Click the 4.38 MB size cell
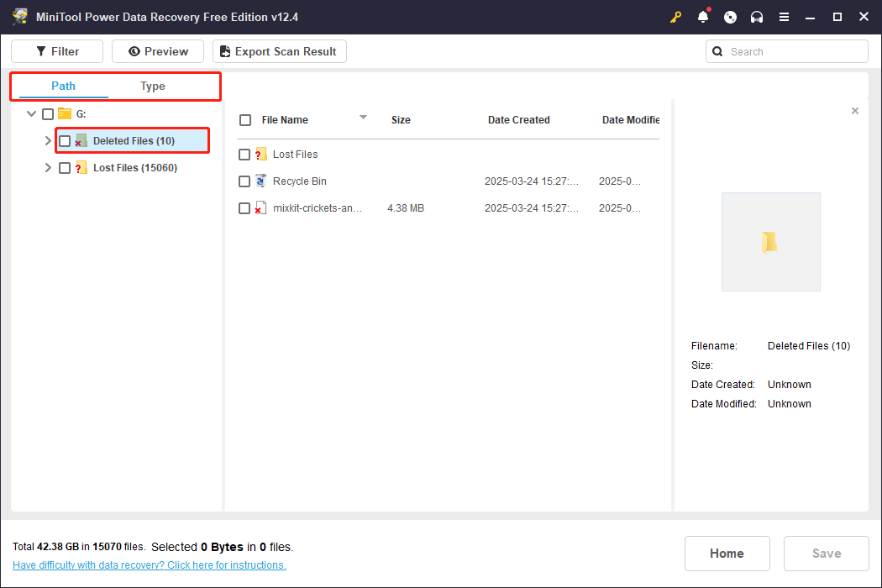The width and height of the screenshot is (882, 588). (x=406, y=208)
